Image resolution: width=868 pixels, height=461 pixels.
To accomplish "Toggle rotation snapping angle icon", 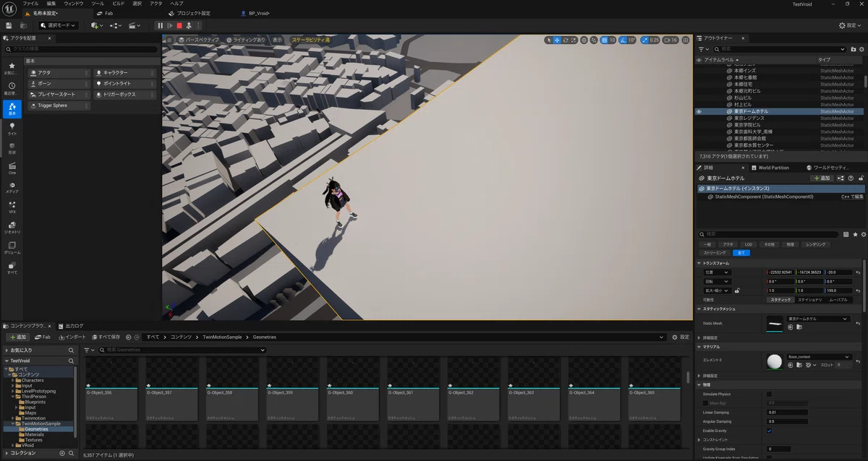I will [624, 40].
